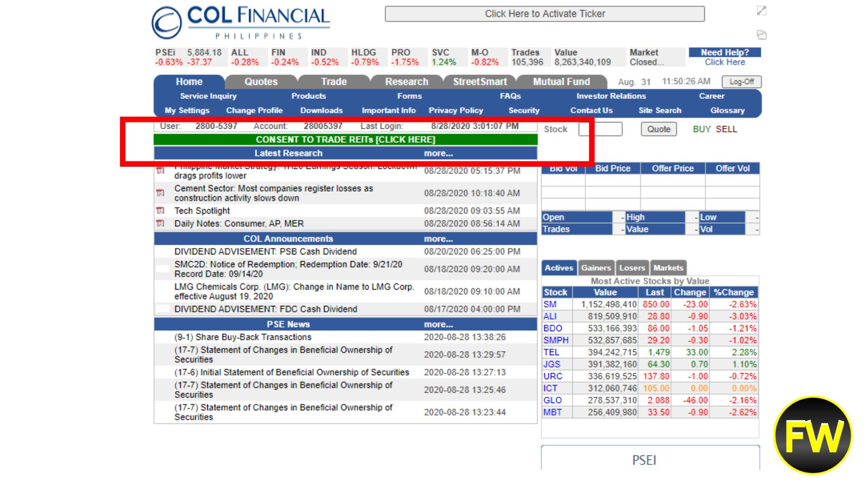
Task: Select the Markets tab
Action: click(668, 268)
